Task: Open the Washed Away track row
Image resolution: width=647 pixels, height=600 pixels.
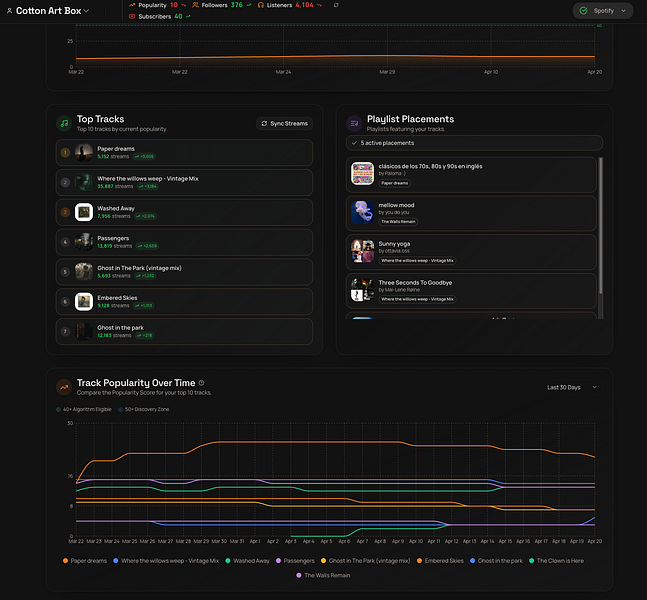Action: pos(184,212)
